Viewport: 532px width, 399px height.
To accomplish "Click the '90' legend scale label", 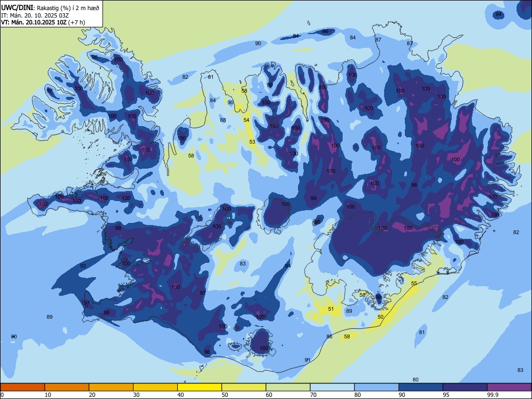I will [402, 395].
